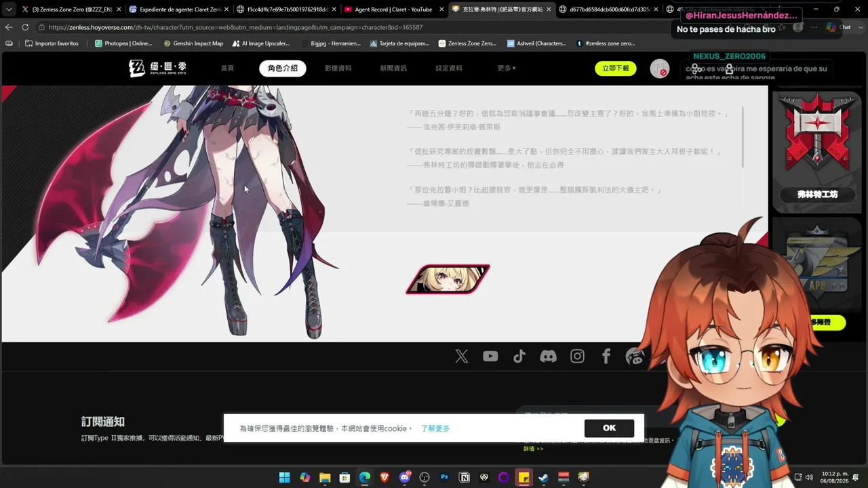The image size is (868, 488).
Task: Select the 影像資料 navigation item
Action: coord(338,68)
